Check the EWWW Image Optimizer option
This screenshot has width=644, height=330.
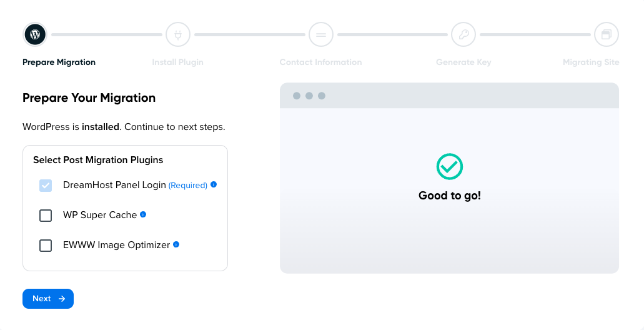[x=46, y=246]
